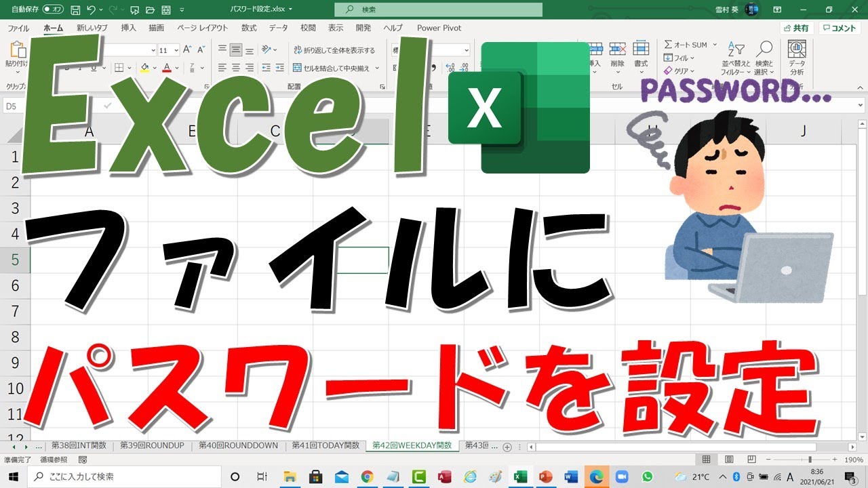The width and height of the screenshot is (868, 488).
Task: Switch to Normal view in status bar
Action: point(706,460)
